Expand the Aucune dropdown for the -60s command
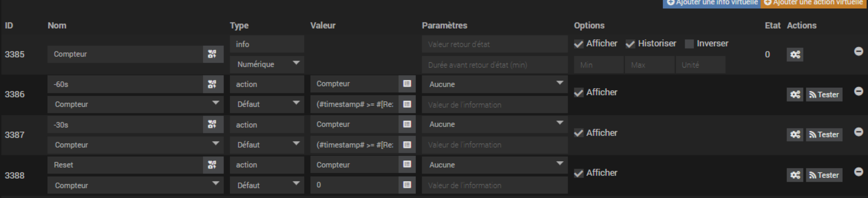 494,84
